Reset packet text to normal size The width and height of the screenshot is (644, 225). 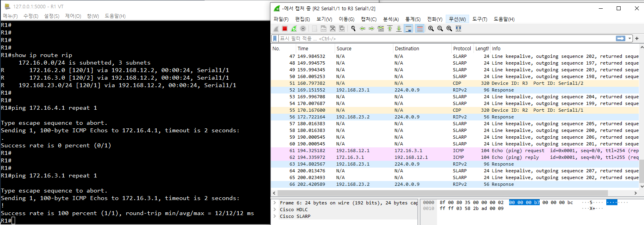[449, 29]
